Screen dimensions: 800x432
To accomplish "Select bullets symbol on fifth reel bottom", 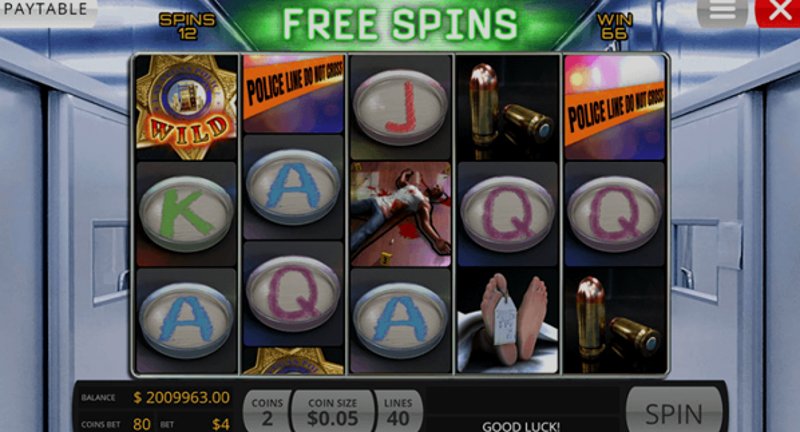I will click(x=615, y=321).
